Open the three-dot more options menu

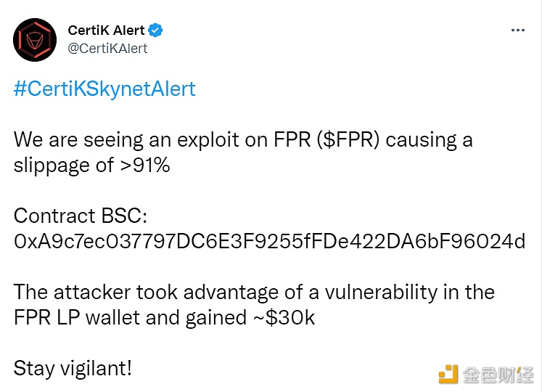point(518,30)
